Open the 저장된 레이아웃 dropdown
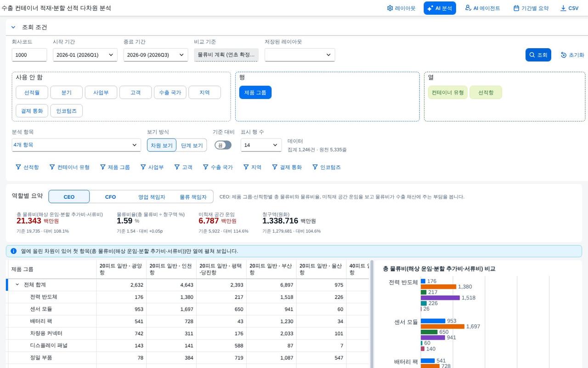Image resolution: width=588 pixels, height=368 pixels. click(300, 55)
